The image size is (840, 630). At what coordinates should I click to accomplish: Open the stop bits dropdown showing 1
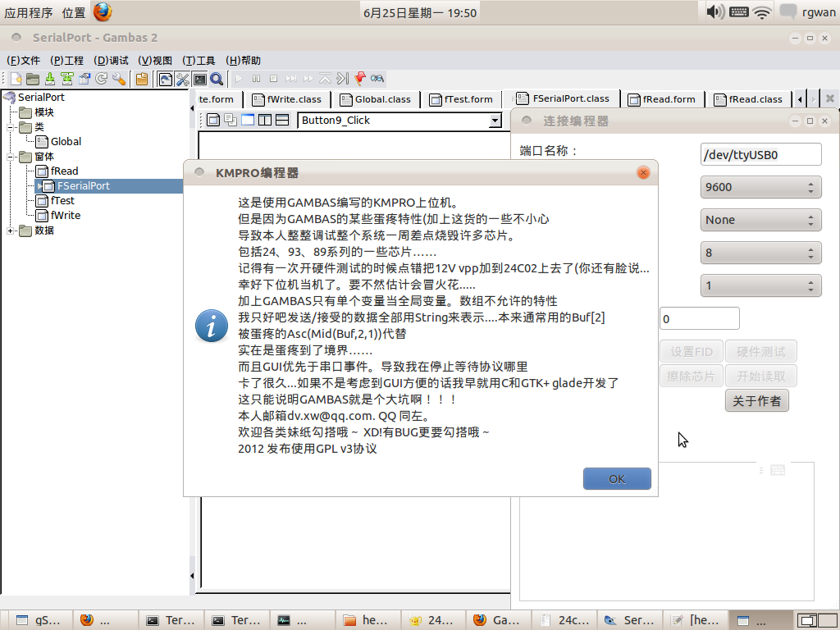pyautogui.click(x=760, y=285)
